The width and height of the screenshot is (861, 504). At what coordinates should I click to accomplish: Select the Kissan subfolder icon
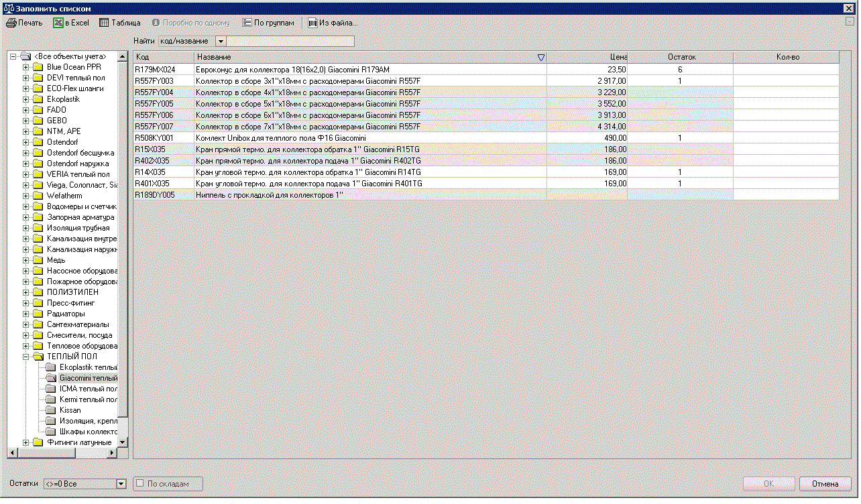coord(51,410)
